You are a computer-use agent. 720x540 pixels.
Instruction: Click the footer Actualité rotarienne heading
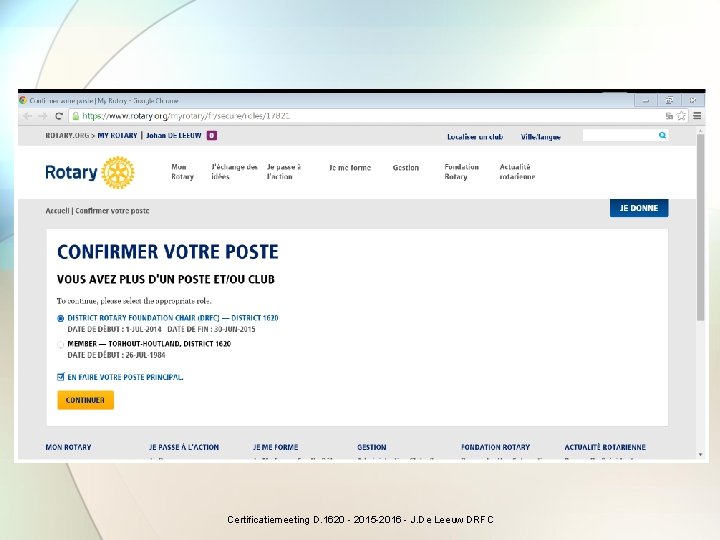tap(605, 447)
